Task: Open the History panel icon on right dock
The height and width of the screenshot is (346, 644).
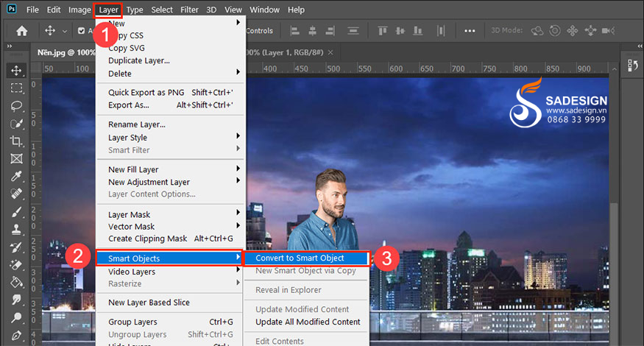Action: pos(632,66)
